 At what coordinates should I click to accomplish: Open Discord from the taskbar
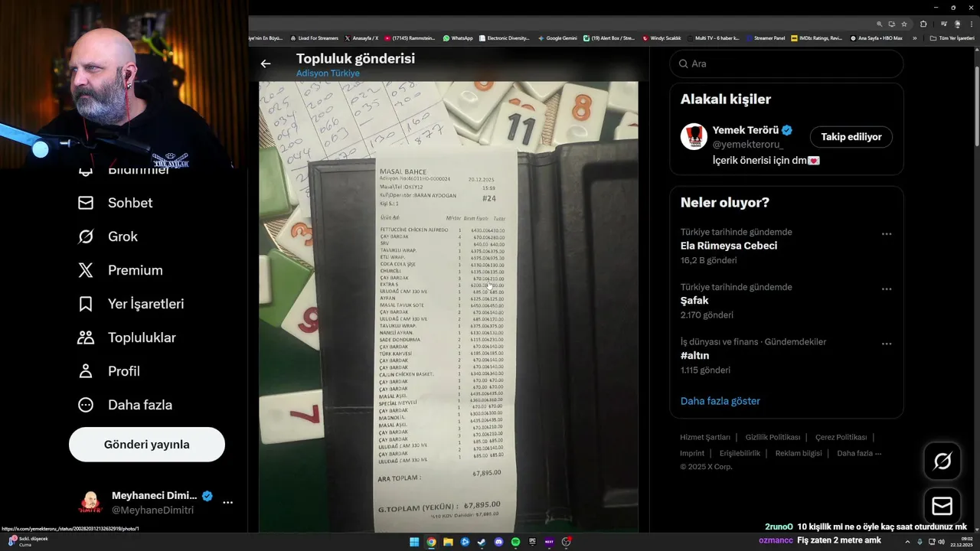pyautogui.click(x=498, y=542)
